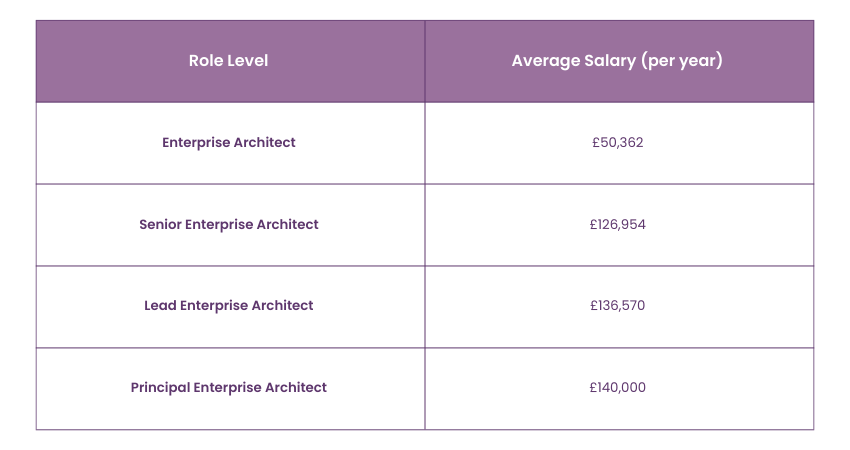850x450 pixels.
Task: Click the Average Salary (per year) header
Action: point(617,61)
